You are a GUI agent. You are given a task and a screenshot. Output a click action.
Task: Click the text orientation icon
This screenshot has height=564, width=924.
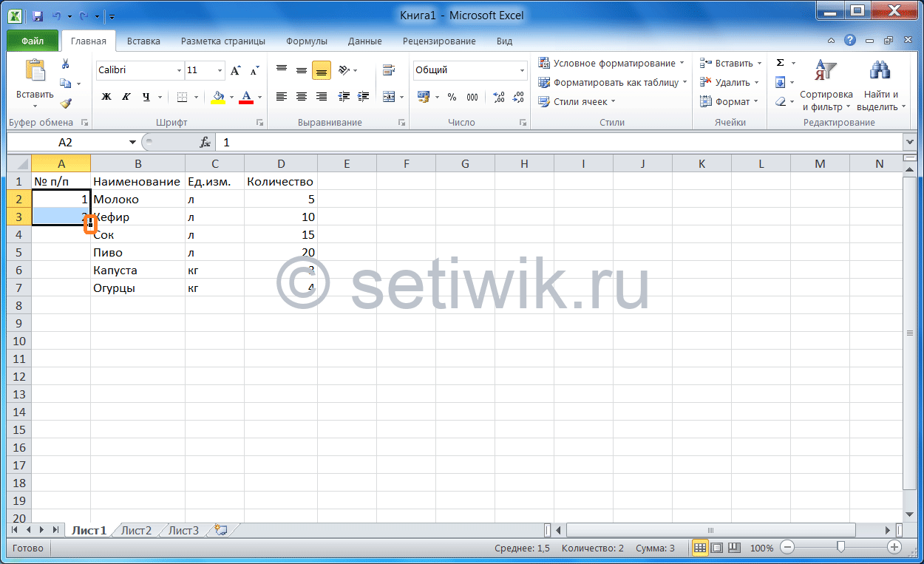[x=344, y=70]
